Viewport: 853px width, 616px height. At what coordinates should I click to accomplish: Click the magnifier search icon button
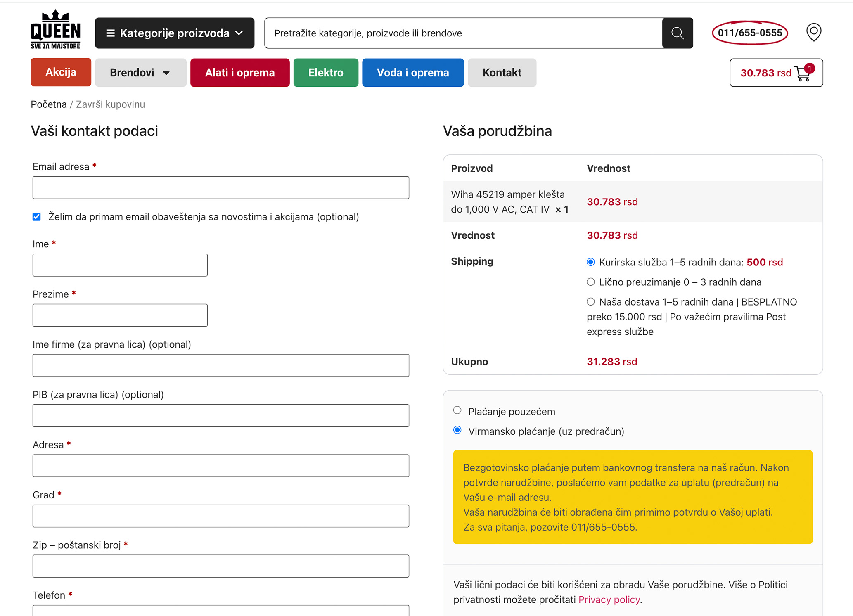click(677, 33)
